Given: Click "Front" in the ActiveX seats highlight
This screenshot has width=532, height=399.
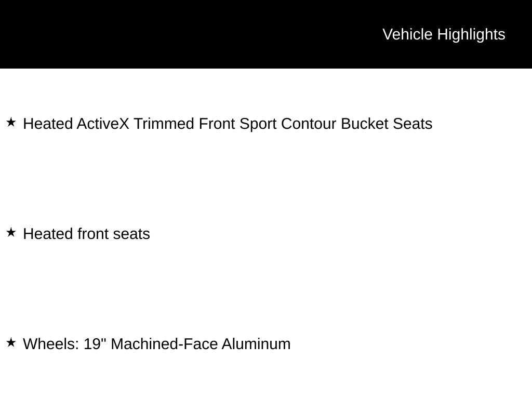Looking at the screenshot, I should coord(217,124).
